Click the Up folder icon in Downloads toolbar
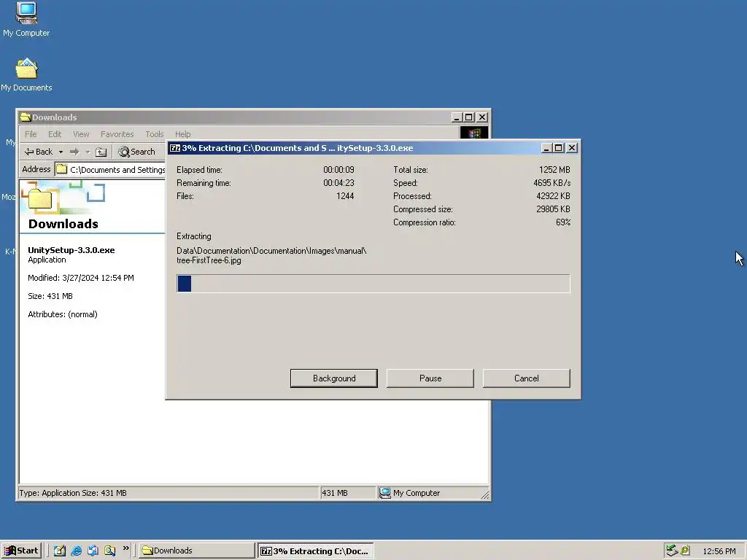 (101, 152)
